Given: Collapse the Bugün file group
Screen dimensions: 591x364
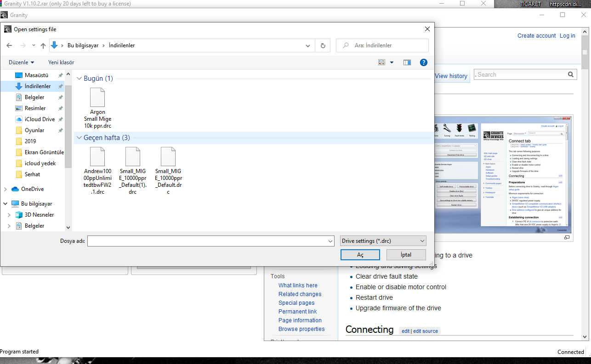Looking at the screenshot, I should tap(79, 78).
